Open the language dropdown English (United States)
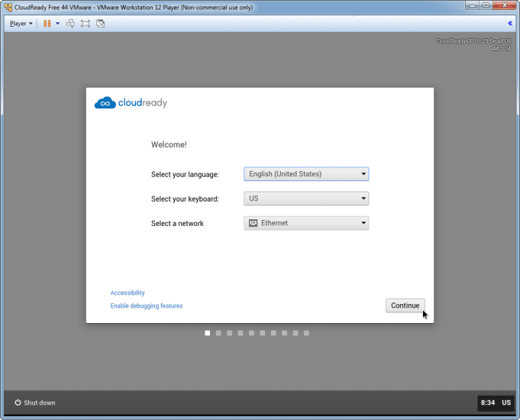This screenshot has width=520, height=420. click(306, 174)
